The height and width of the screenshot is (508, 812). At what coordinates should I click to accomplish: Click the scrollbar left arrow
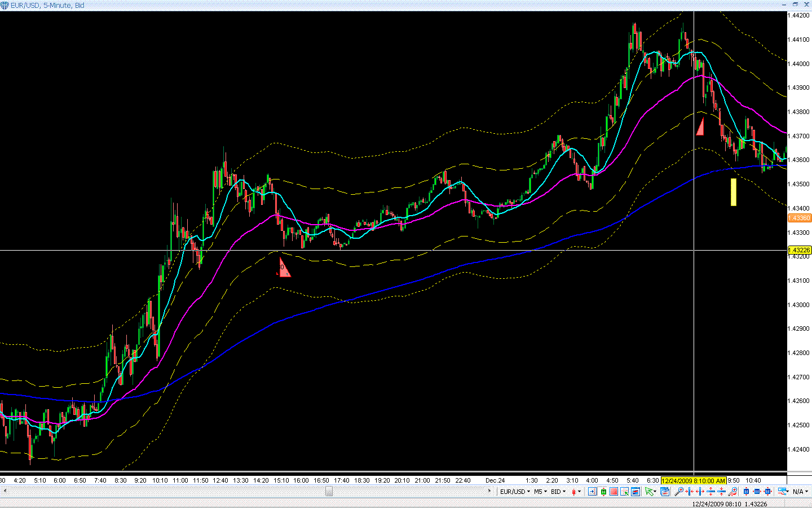pos(4,492)
